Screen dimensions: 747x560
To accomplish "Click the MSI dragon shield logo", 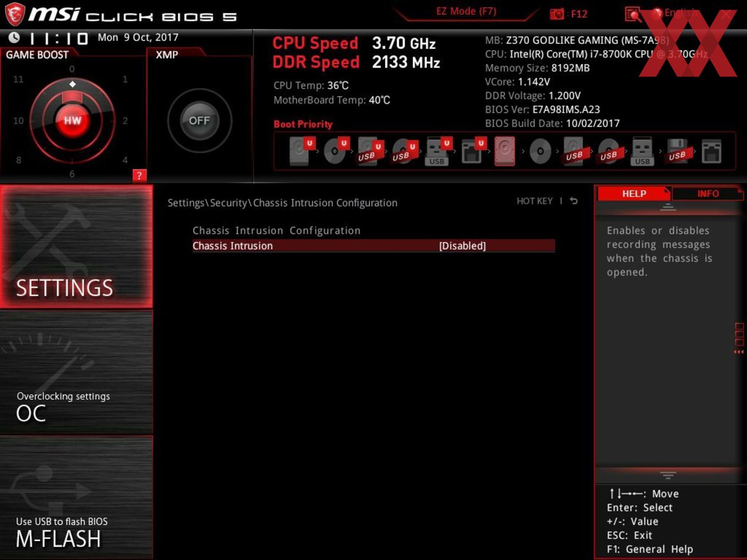I will (15, 14).
